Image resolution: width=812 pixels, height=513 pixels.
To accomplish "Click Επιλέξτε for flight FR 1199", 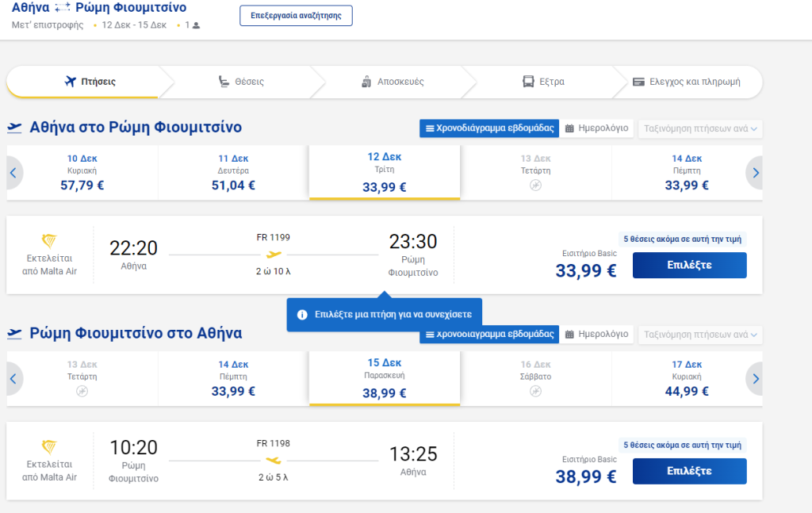I will 689,265.
